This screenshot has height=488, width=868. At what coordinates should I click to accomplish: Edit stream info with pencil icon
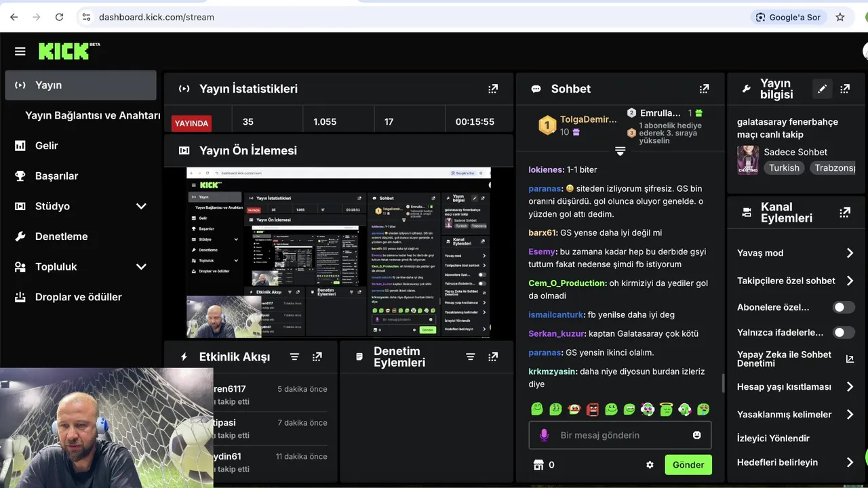tap(822, 89)
